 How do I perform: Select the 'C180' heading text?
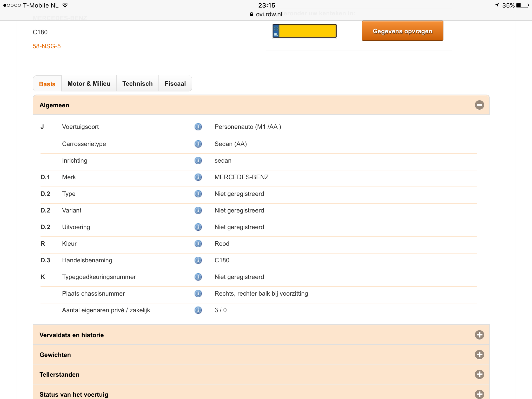tap(40, 32)
